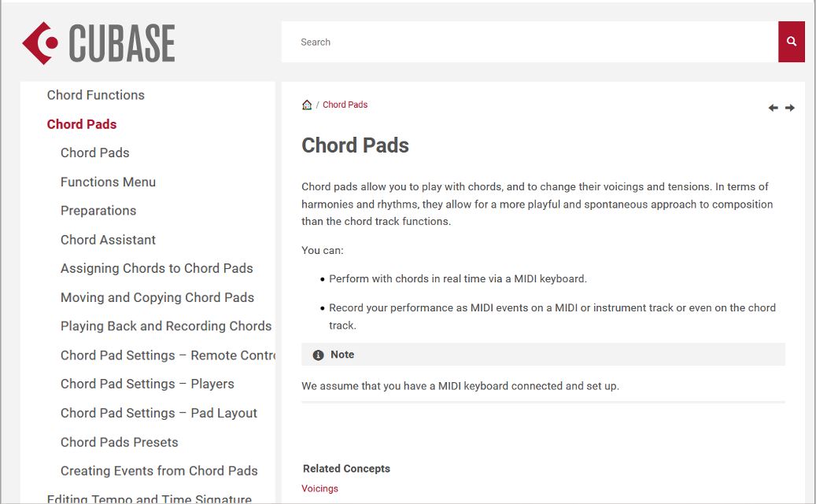Select Playing Back and Recording Chords
This screenshot has height=504, width=816.
(x=166, y=326)
